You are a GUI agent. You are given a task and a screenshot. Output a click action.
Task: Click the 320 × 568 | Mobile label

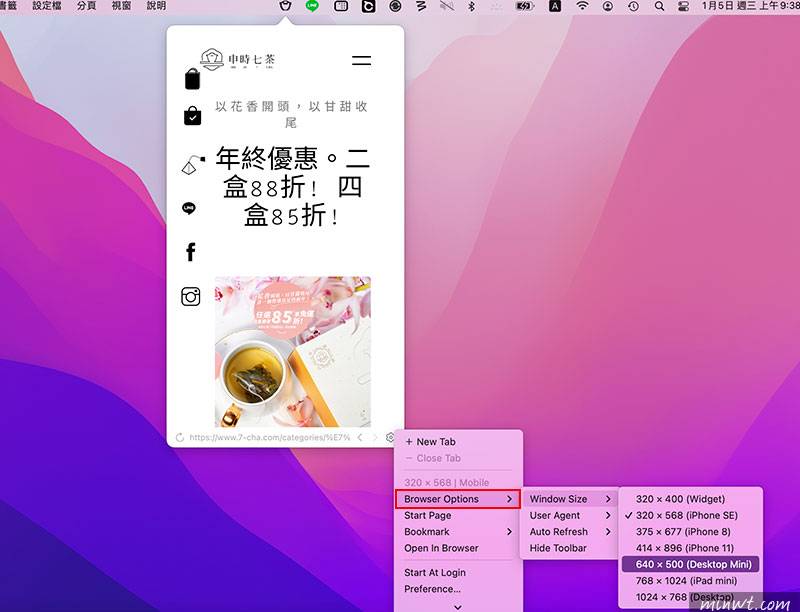coord(446,482)
